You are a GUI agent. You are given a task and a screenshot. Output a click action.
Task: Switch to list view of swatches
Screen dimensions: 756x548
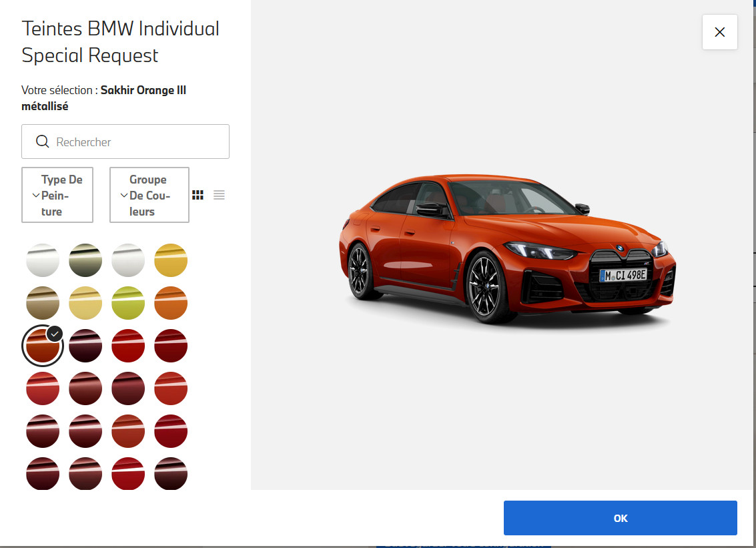(219, 195)
